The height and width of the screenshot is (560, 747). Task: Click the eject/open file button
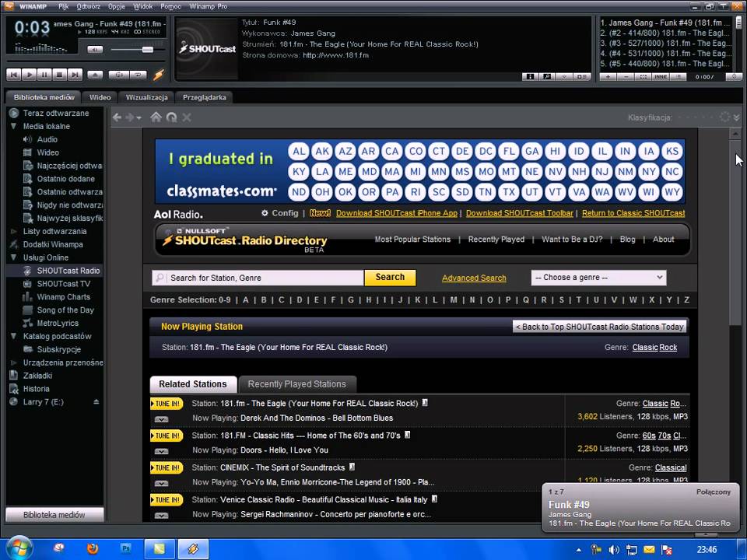point(95,75)
